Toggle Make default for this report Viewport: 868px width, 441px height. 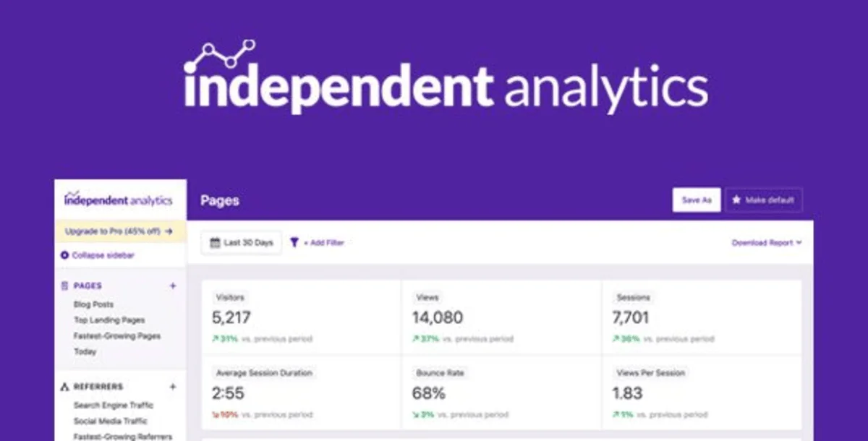(763, 200)
